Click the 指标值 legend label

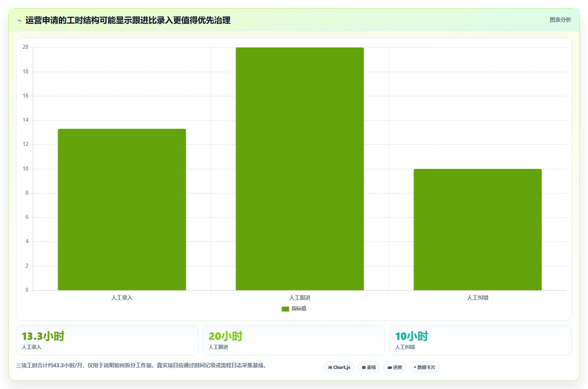(299, 309)
